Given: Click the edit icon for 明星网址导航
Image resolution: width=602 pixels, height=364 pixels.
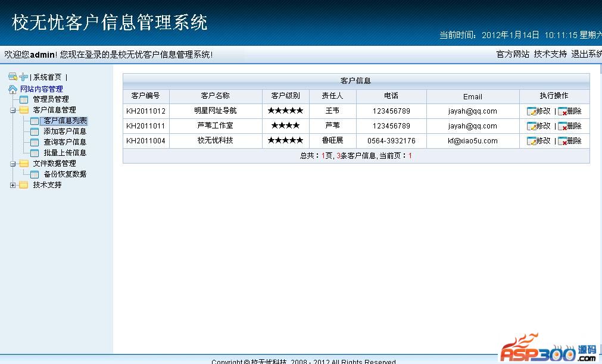Looking at the screenshot, I should point(531,111).
